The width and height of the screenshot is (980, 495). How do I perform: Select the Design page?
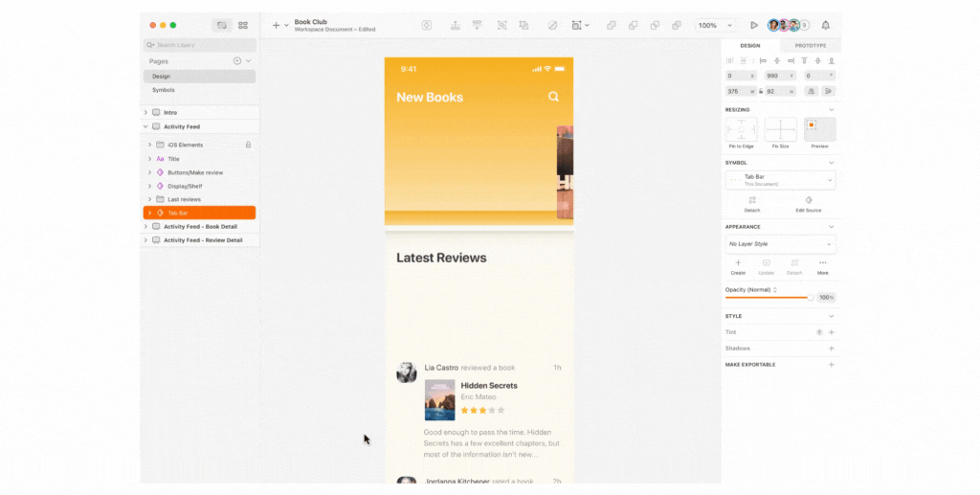(199, 77)
